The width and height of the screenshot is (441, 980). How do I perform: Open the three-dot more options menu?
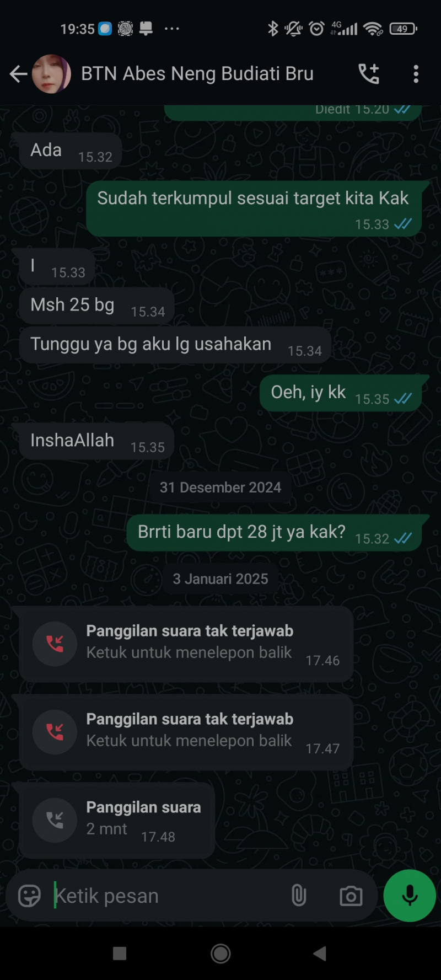(x=416, y=74)
